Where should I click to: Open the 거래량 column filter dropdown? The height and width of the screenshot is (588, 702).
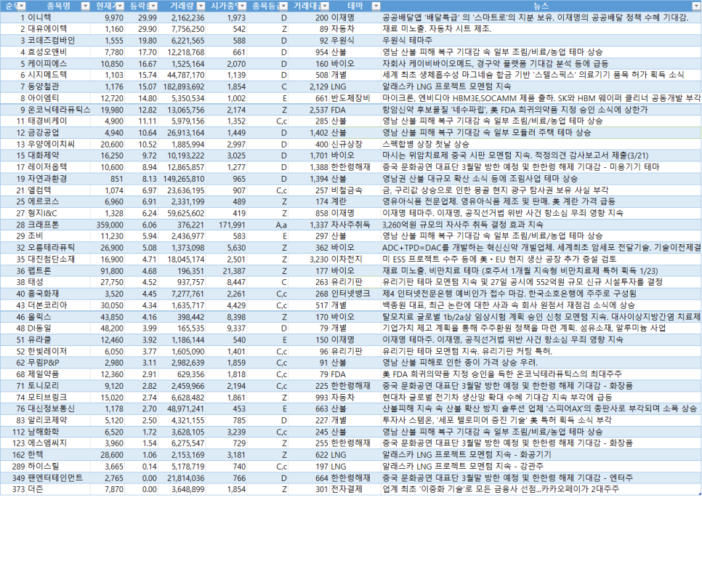[201, 6]
